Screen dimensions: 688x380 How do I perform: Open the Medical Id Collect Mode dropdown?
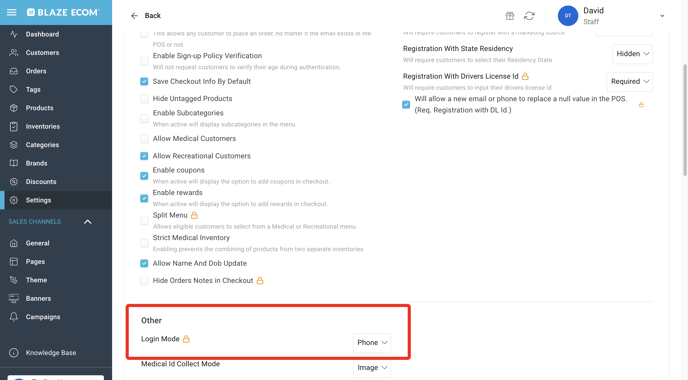point(372,368)
